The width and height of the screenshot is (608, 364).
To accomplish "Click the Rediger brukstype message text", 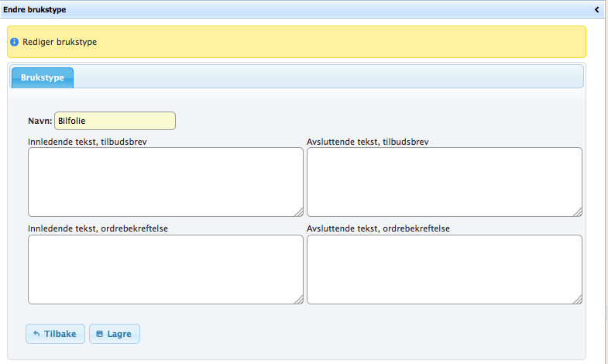I will point(60,42).
